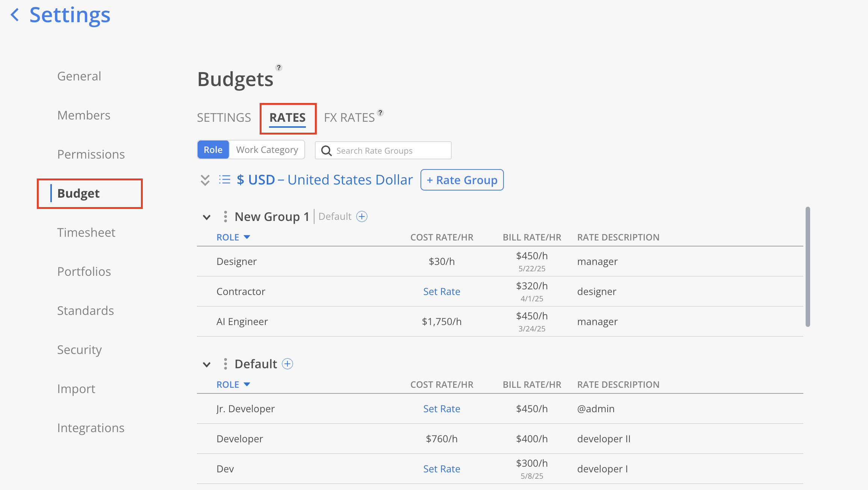Click the help icon beside Budgets title
Viewport: 868px width, 490px height.
[x=278, y=68]
